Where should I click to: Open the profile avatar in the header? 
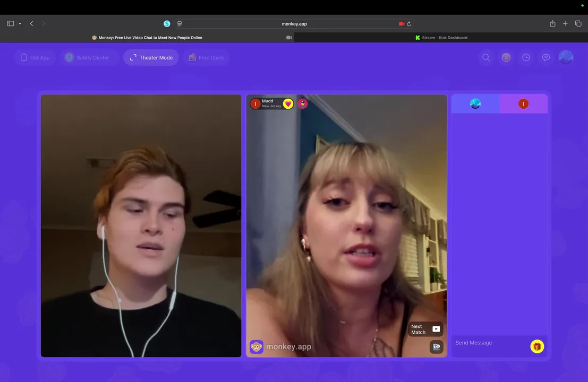point(566,57)
